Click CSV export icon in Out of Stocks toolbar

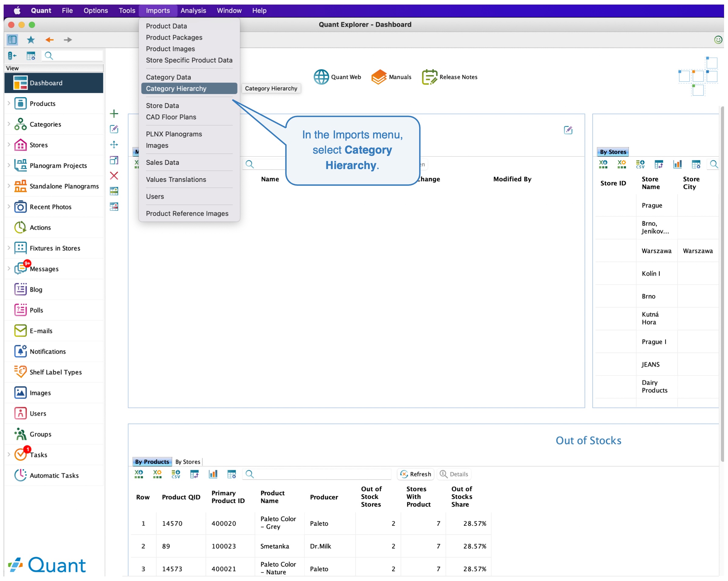pos(176,474)
